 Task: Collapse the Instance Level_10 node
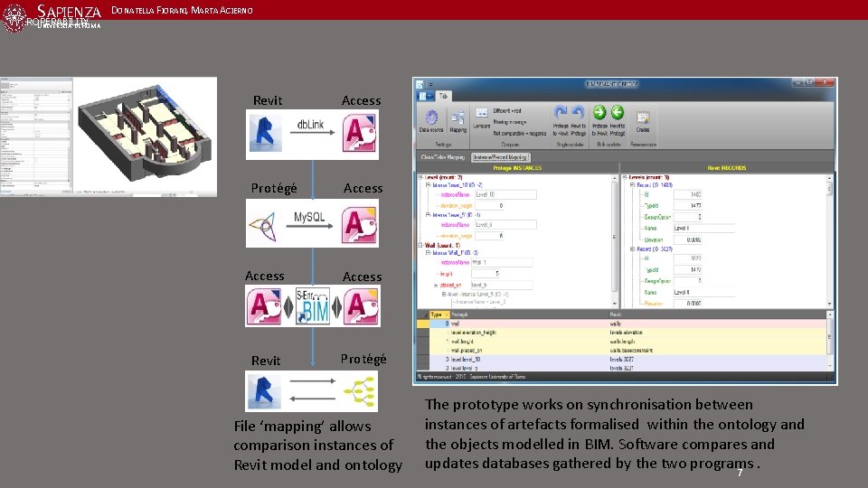click(428, 184)
